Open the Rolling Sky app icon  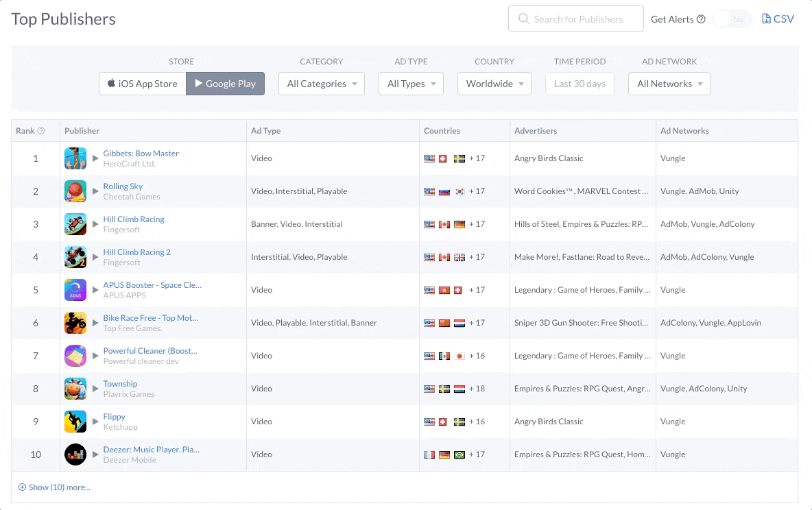(75, 191)
